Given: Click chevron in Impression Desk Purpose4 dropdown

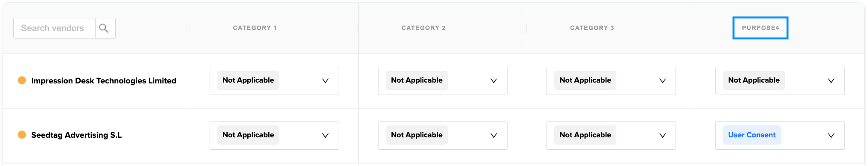Looking at the screenshot, I should click(831, 81).
